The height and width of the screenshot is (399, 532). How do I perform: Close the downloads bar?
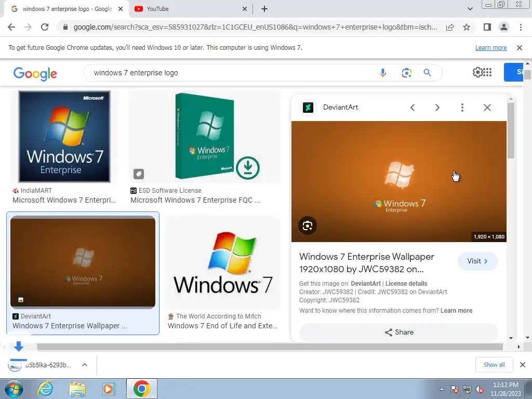tap(523, 365)
